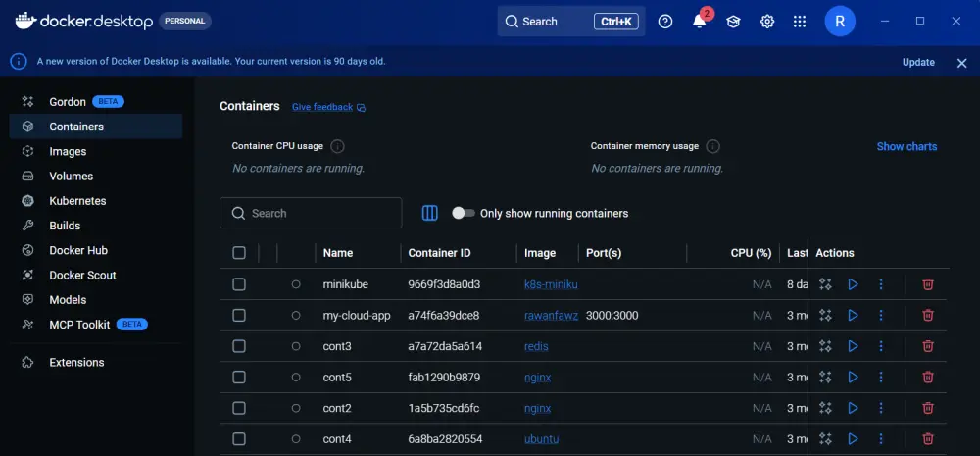Delete the cont3 container
980x456 pixels.
928,346
